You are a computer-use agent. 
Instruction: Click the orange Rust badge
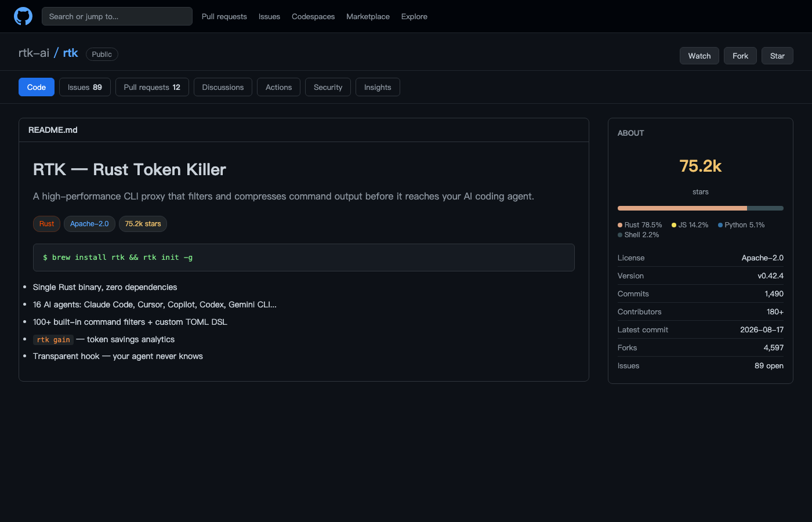(46, 224)
